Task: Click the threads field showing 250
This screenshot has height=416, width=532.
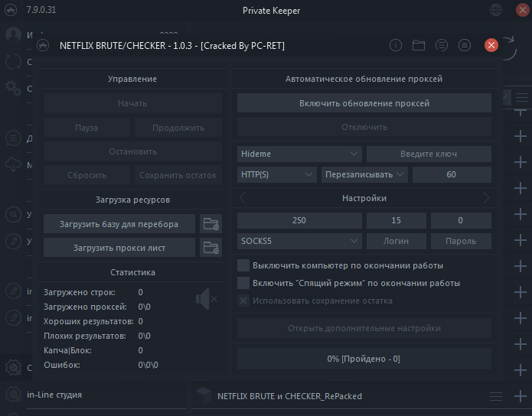Action: click(299, 220)
